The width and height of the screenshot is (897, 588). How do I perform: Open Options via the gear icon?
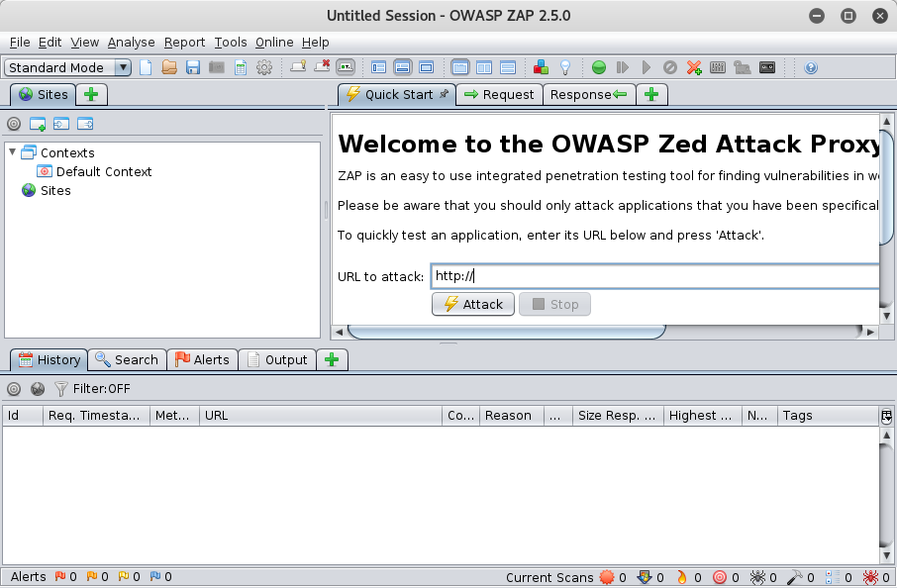click(x=264, y=67)
